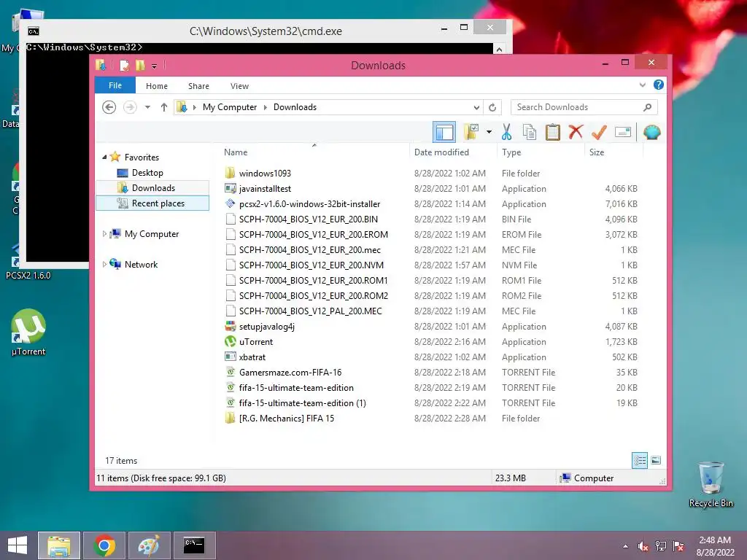Select the setupjavalog4j application
The width and height of the screenshot is (747, 560).
267,326
